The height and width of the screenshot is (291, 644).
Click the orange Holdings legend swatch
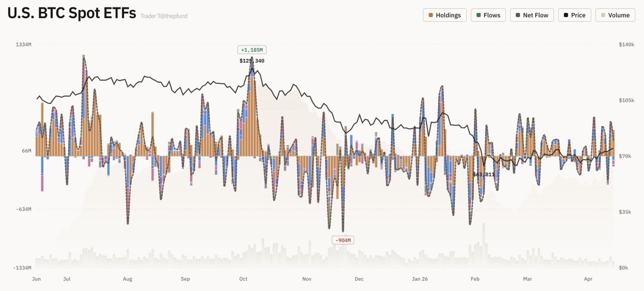coord(430,15)
